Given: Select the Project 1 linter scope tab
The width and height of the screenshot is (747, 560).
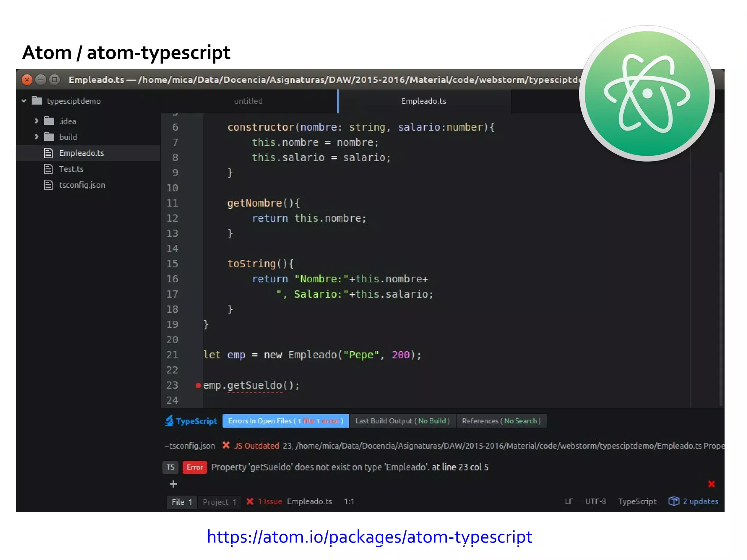Looking at the screenshot, I should point(220,502).
